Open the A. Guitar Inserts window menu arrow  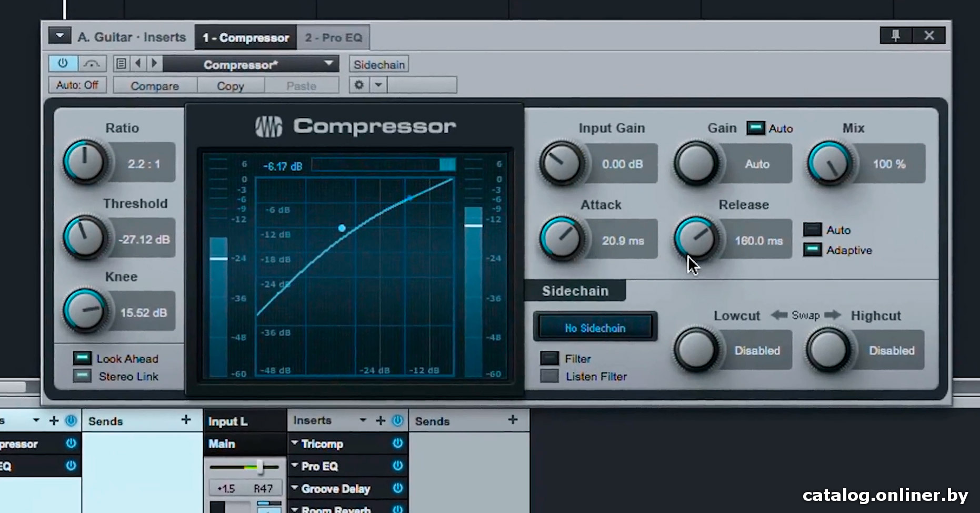[59, 36]
